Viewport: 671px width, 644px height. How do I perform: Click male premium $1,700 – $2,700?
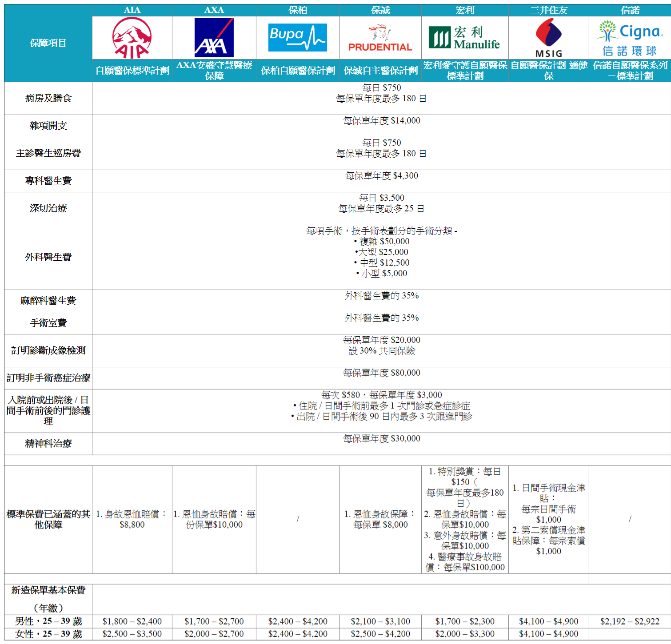click(214, 621)
